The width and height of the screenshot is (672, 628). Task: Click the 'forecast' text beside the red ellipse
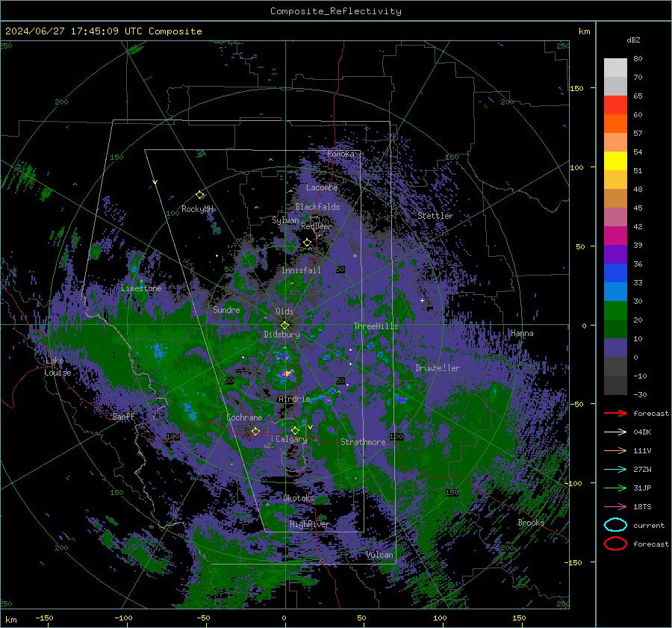tap(651, 544)
